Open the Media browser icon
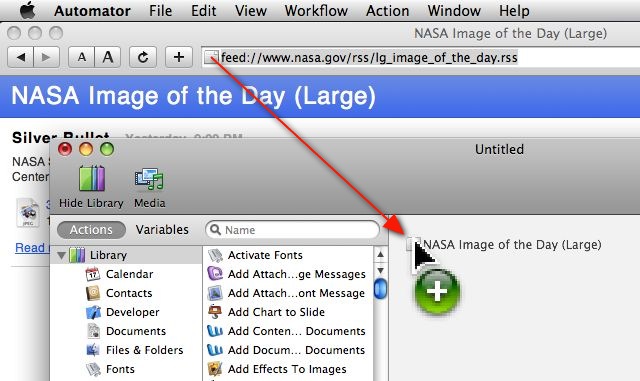This screenshot has height=381, width=640. pos(149,178)
